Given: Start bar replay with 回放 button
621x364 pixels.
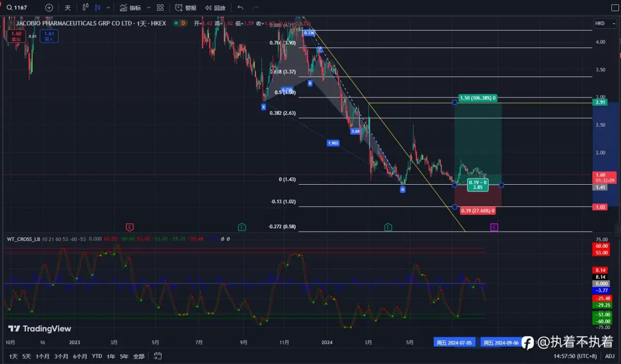Looking at the screenshot, I should 215,8.
